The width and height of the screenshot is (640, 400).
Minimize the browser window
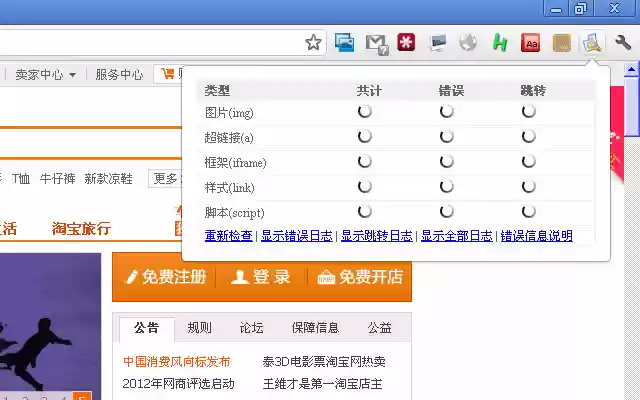(556, 8)
